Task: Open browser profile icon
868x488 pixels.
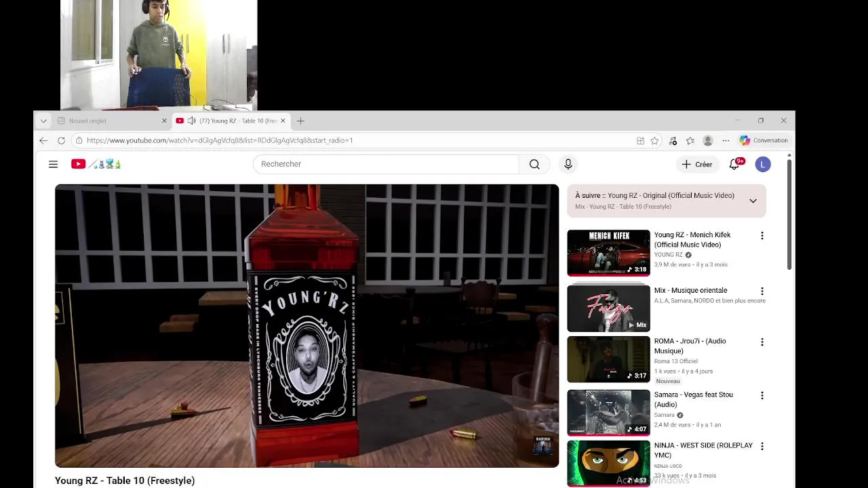Action: (708, 140)
